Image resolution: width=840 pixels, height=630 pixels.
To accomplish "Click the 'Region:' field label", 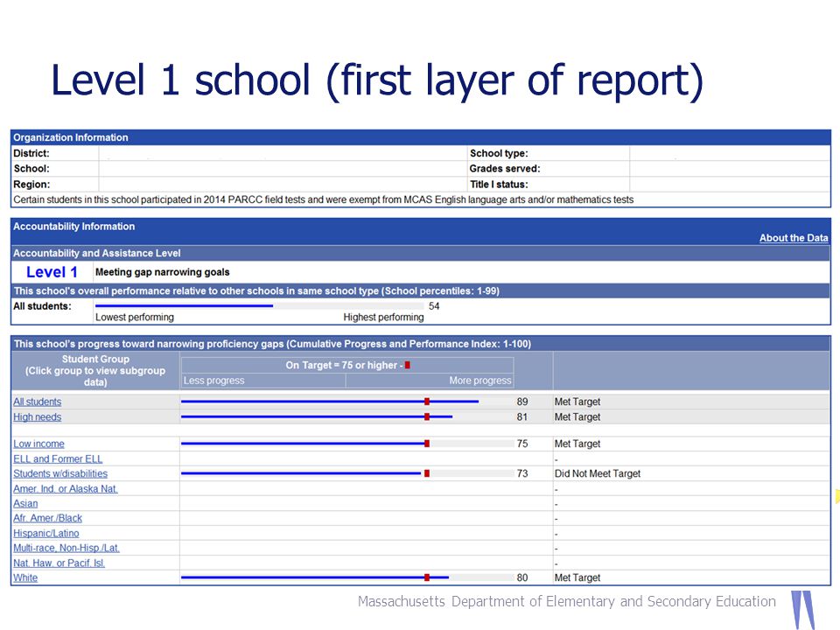I will point(31,185).
